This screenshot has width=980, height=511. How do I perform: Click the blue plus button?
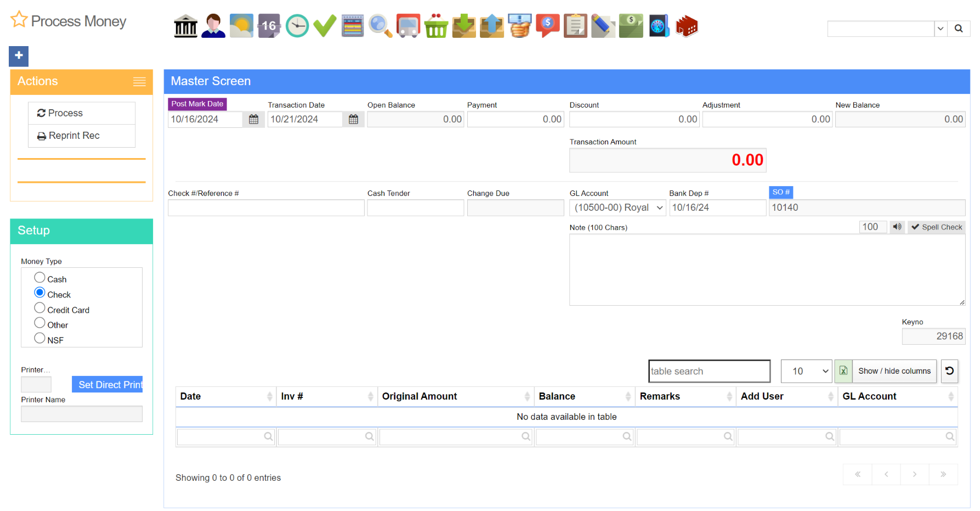click(x=19, y=55)
